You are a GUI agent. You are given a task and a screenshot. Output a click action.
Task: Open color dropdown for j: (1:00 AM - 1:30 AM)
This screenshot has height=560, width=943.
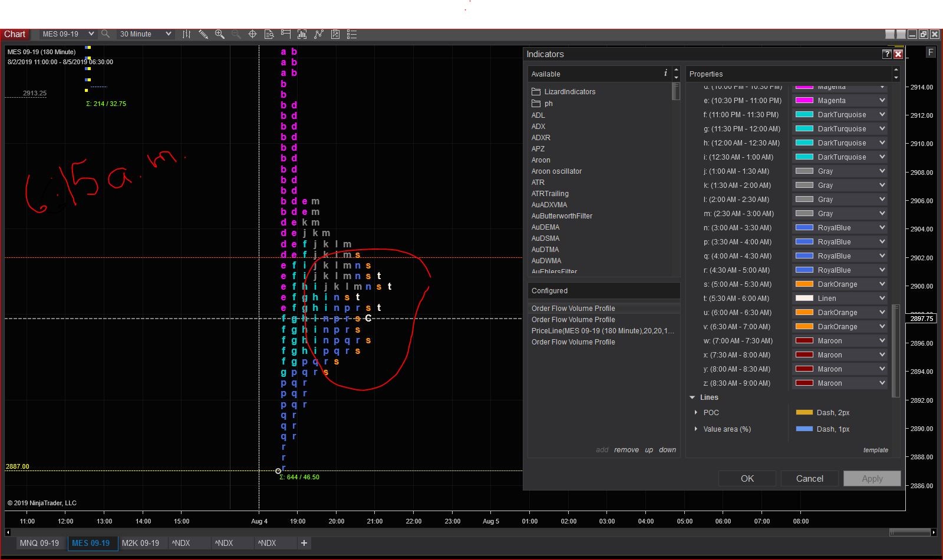882,171
